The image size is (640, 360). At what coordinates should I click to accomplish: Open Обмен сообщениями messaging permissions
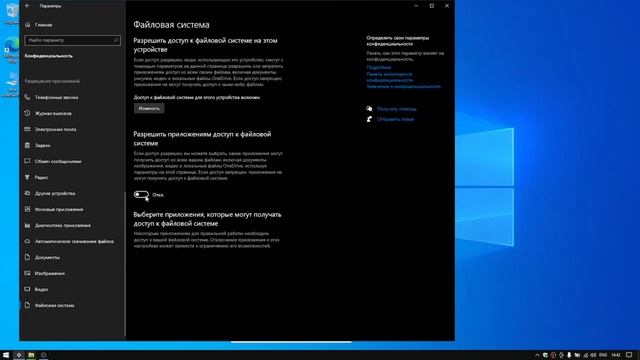[x=53, y=161]
